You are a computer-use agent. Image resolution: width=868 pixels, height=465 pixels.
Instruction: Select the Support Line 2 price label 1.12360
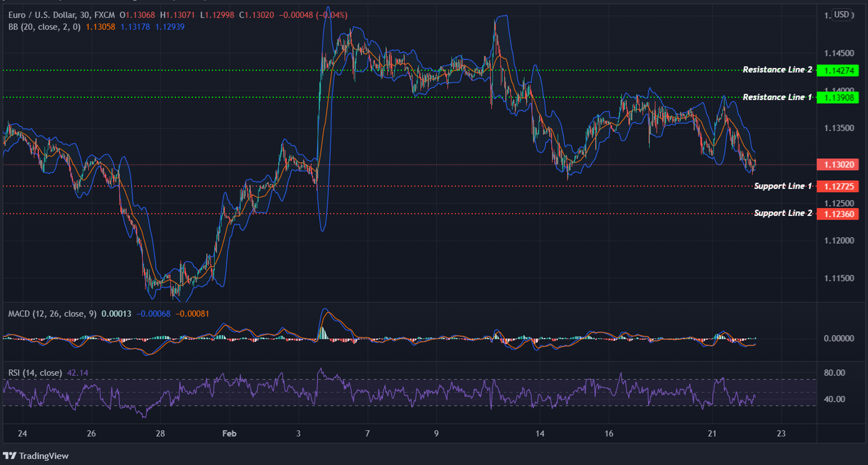click(x=838, y=214)
